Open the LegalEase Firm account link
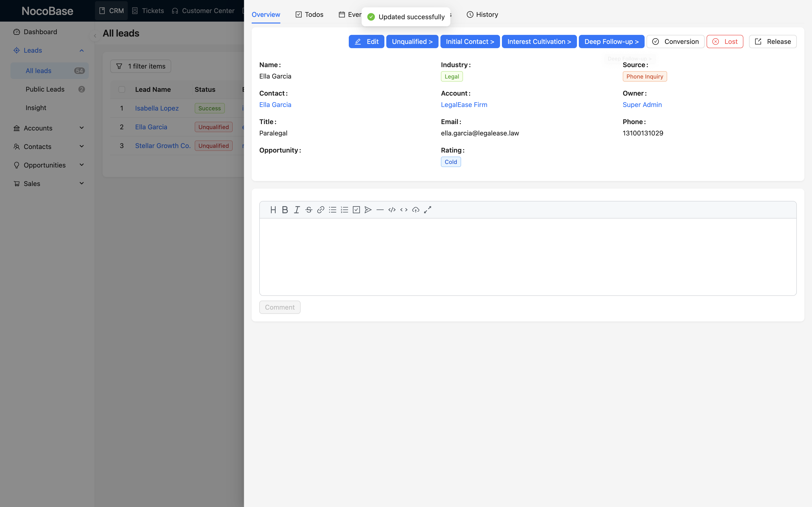 click(x=464, y=104)
